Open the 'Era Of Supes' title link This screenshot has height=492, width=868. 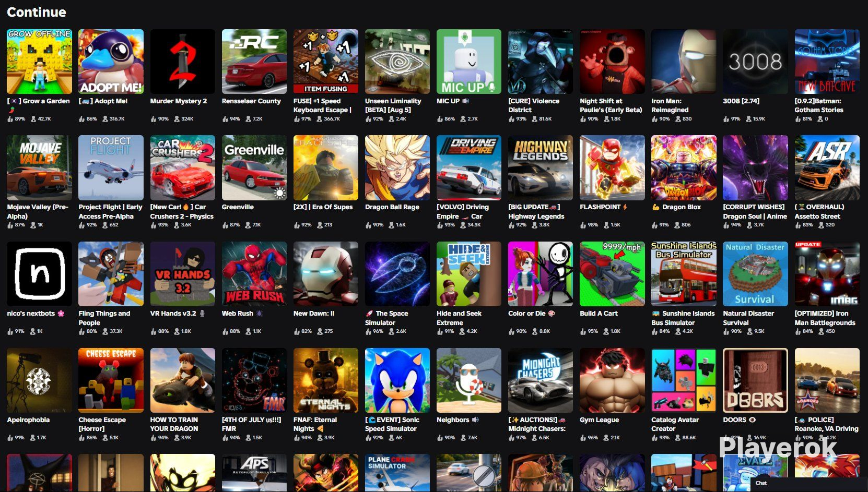point(323,207)
